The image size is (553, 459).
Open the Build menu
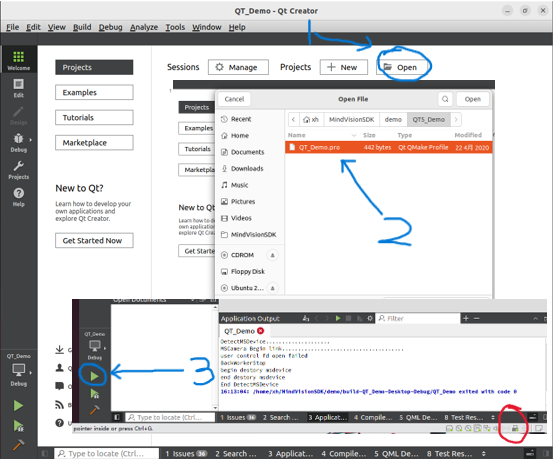click(x=82, y=27)
